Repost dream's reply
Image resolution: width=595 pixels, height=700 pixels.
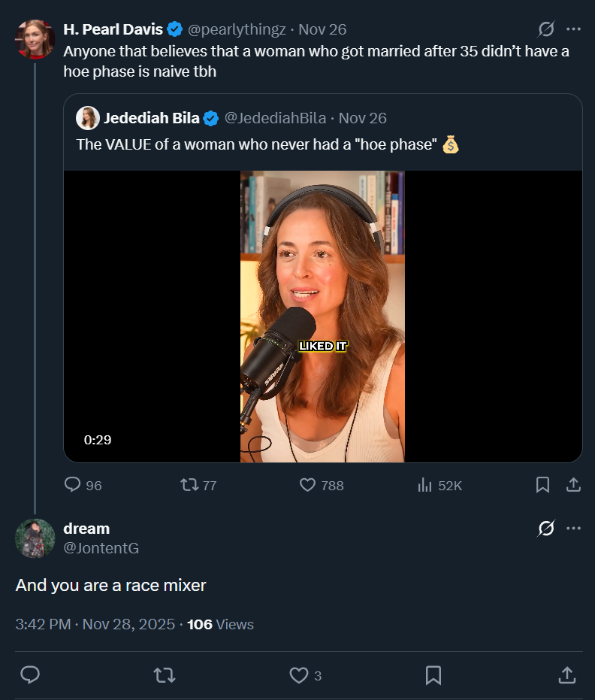point(164,675)
